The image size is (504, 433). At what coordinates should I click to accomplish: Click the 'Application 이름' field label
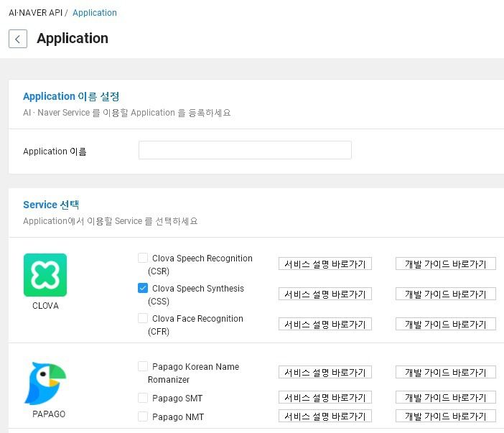point(55,152)
